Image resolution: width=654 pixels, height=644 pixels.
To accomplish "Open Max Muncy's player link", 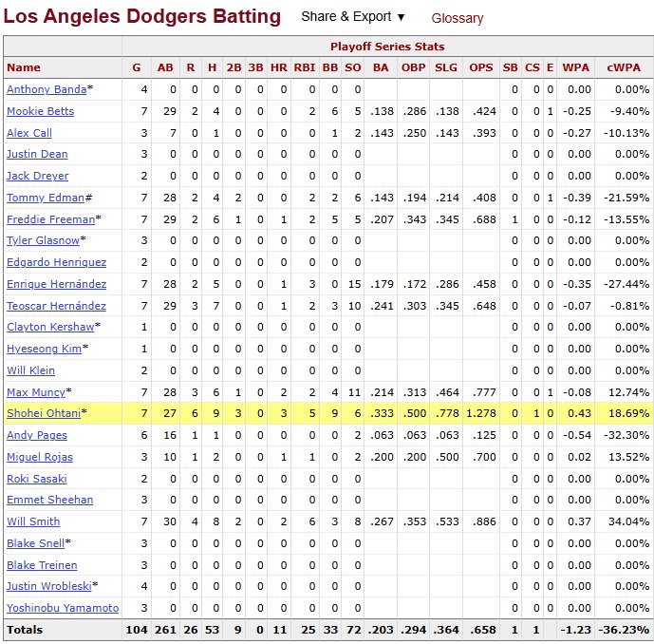I will point(36,392).
